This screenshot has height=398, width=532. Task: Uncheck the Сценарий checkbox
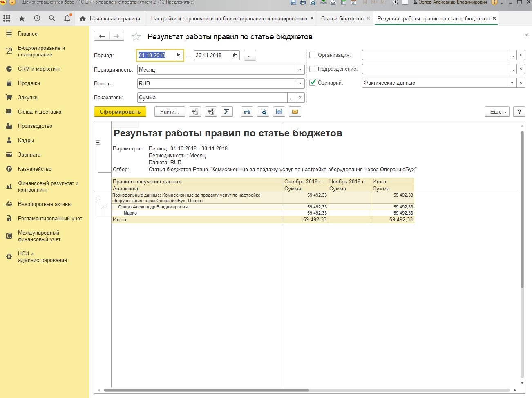313,83
